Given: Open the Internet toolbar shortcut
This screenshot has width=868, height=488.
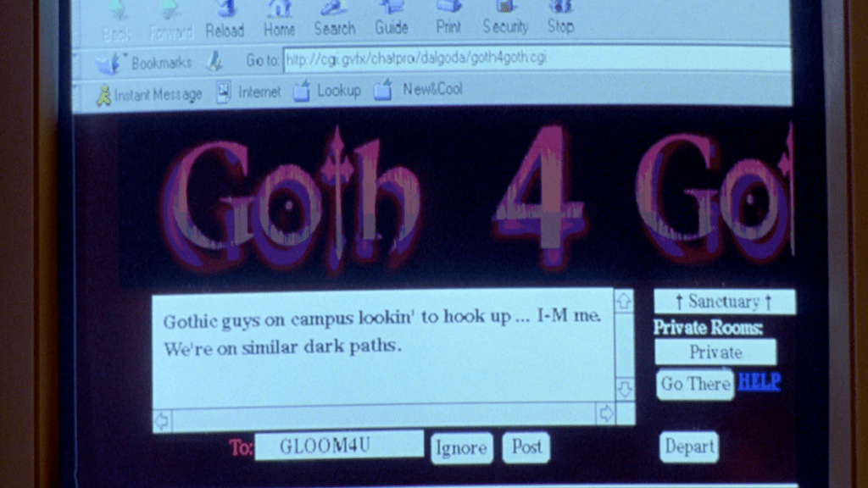Looking at the screenshot, I should 249,92.
